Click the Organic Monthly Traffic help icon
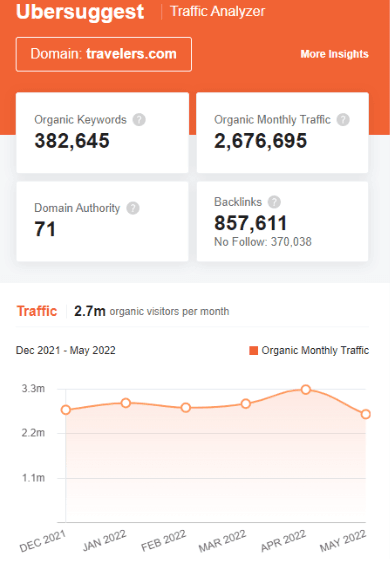 click(343, 120)
